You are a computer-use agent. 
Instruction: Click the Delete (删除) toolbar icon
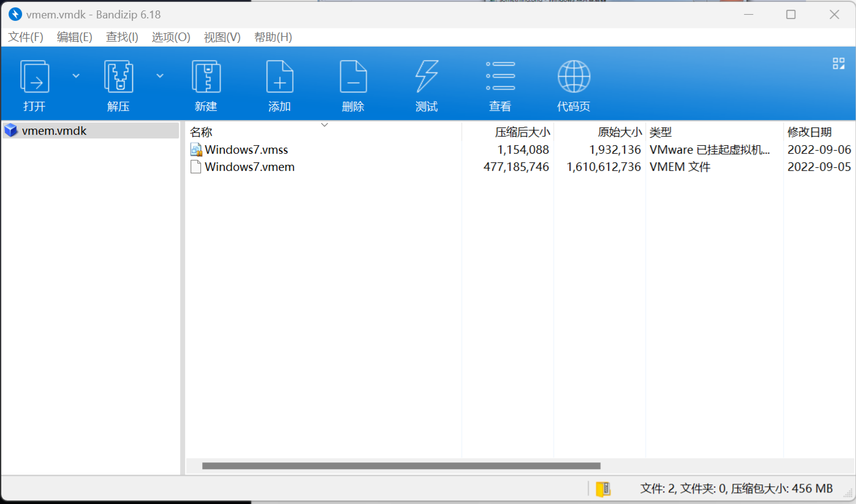(x=353, y=77)
